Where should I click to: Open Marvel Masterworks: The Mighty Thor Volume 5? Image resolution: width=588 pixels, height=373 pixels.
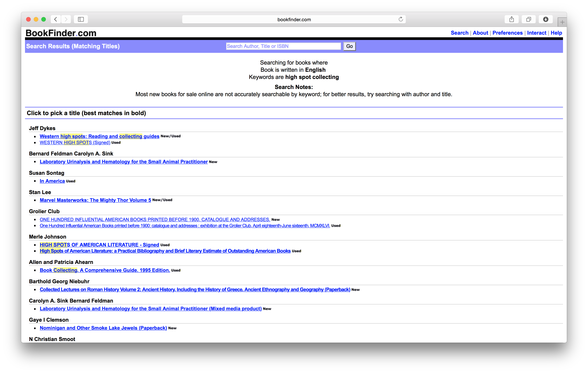(x=95, y=200)
